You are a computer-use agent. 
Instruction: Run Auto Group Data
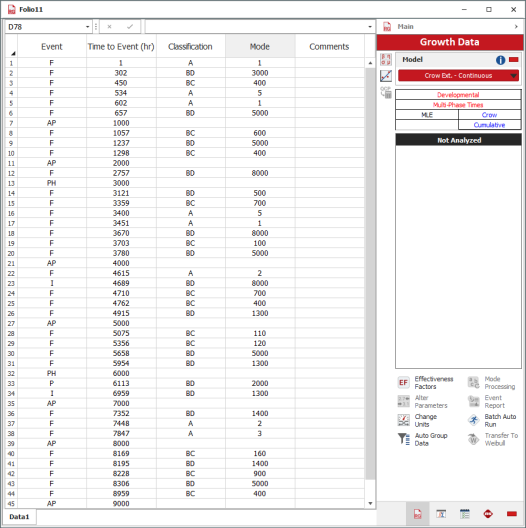[x=423, y=439]
